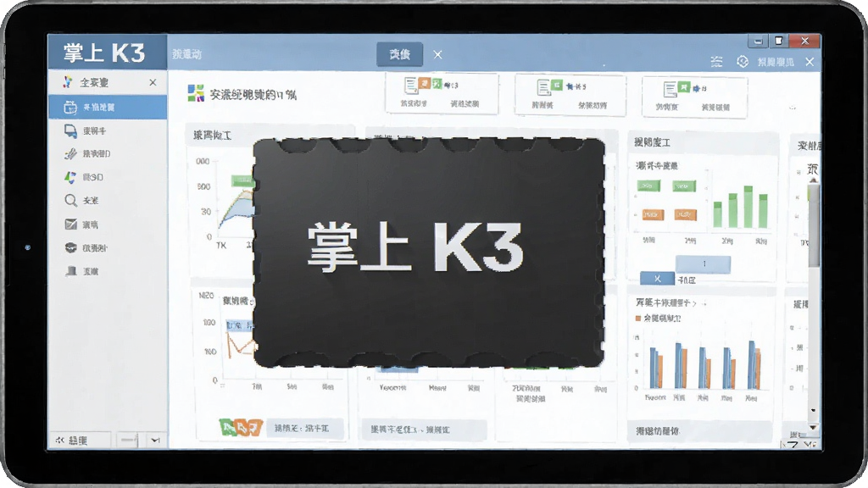Screen dimensions: 868x488
Task: Close the header bar using white X
Action: pyautogui.click(x=810, y=61)
